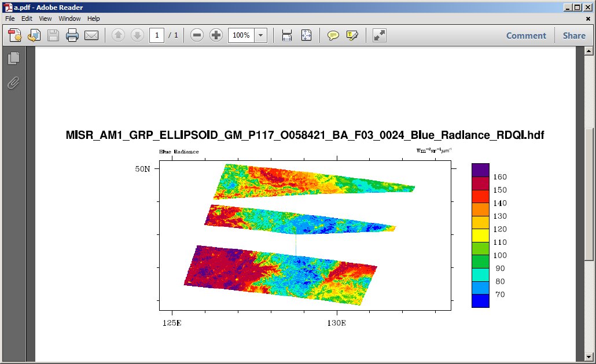Click the Save (floppy disk) icon
The height and width of the screenshot is (364, 596).
tap(53, 35)
